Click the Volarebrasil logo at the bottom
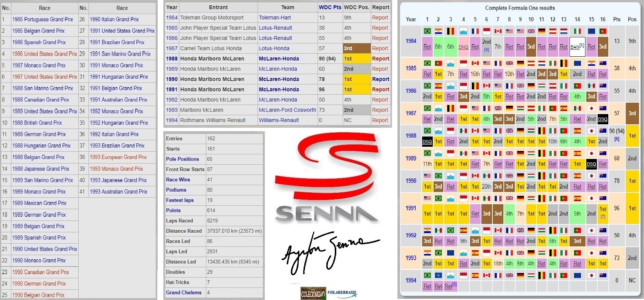The image size is (644, 300). (x=342, y=293)
